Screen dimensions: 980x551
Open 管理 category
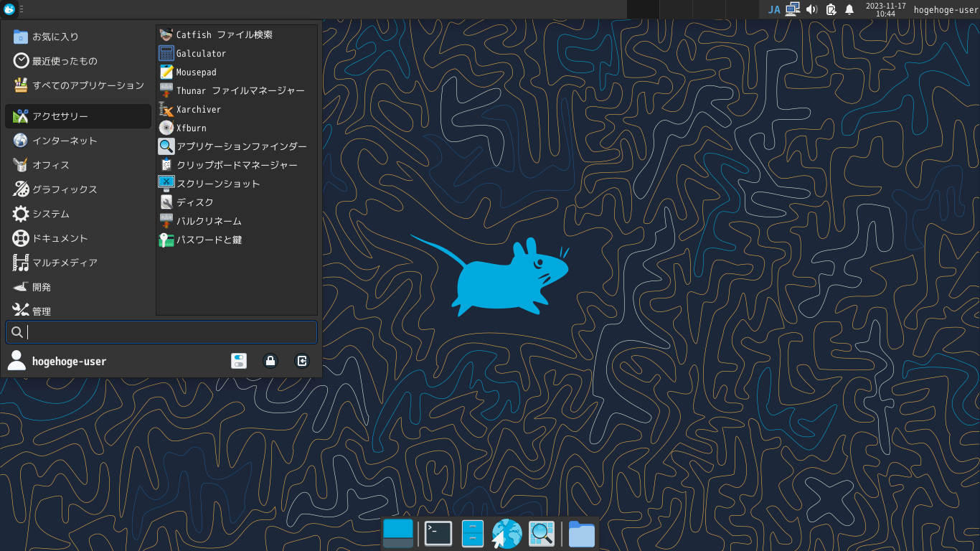78,310
